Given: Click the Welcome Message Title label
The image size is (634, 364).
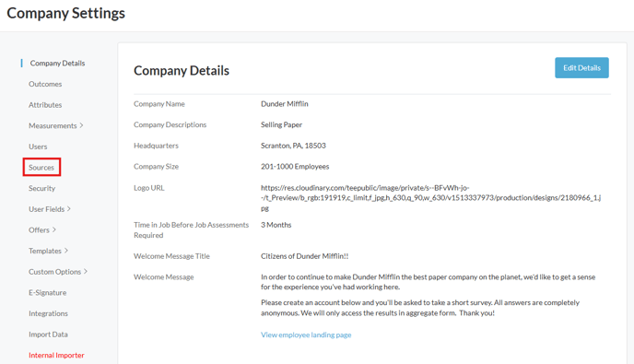Looking at the screenshot, I should tap(171, 256).
